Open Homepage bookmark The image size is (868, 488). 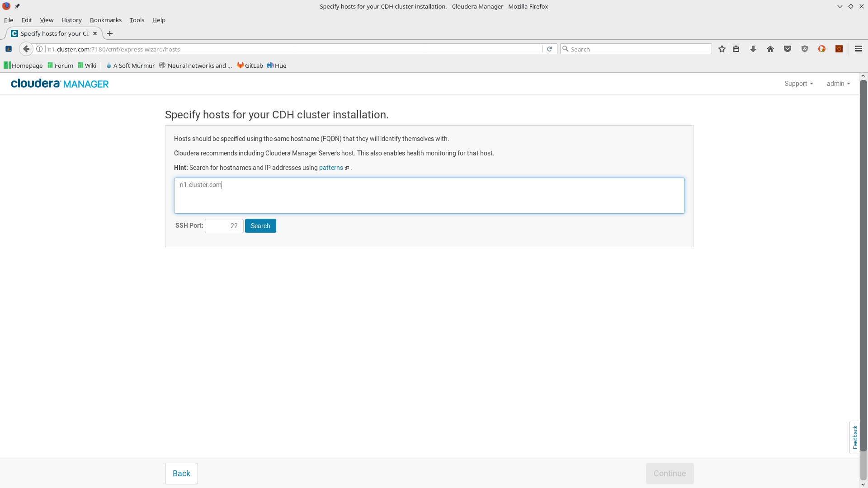[23, 66]
